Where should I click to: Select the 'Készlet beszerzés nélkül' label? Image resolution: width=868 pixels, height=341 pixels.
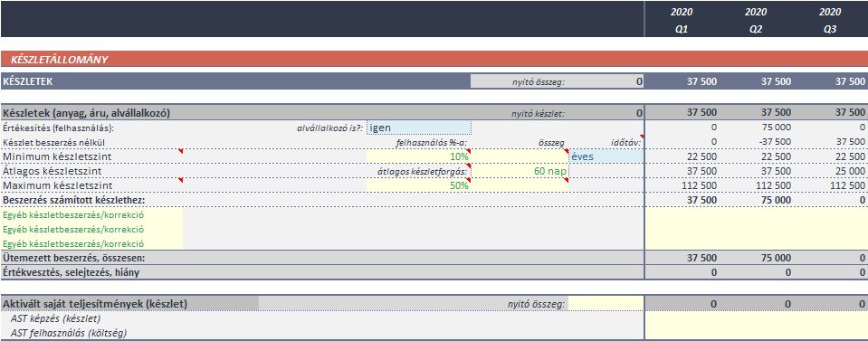click(x=53, y=142)
